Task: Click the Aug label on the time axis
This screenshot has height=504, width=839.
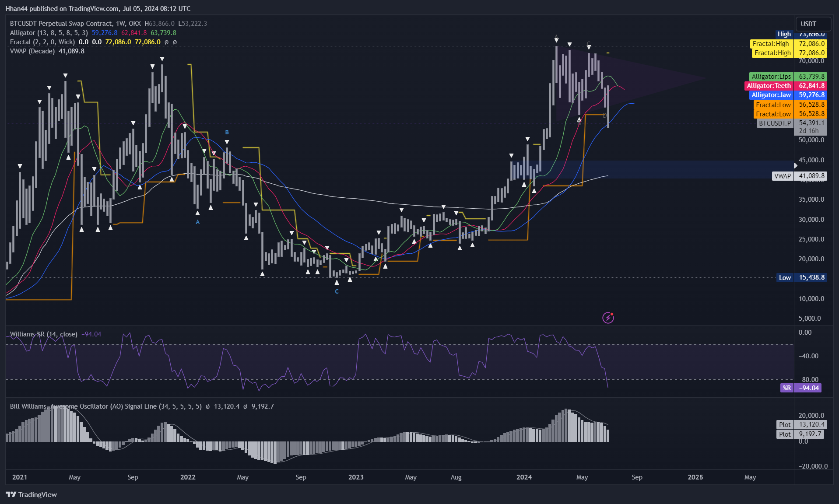Action: (x=456, y=477)
